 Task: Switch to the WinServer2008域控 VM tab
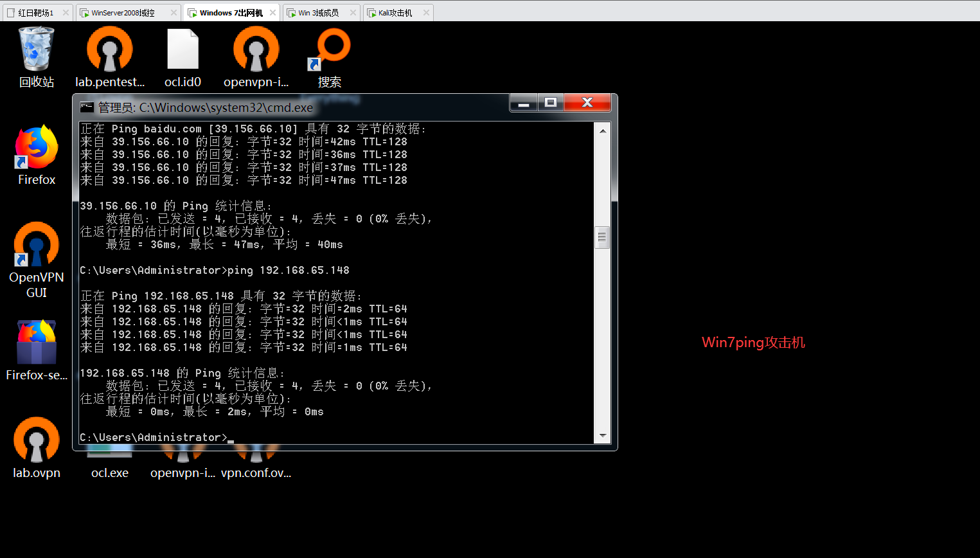(123, 13)
